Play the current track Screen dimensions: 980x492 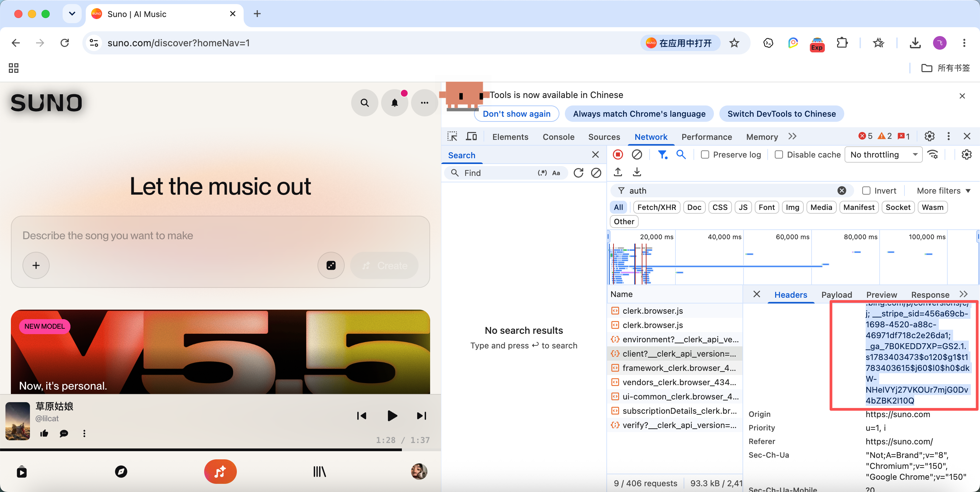pos(392,416)
